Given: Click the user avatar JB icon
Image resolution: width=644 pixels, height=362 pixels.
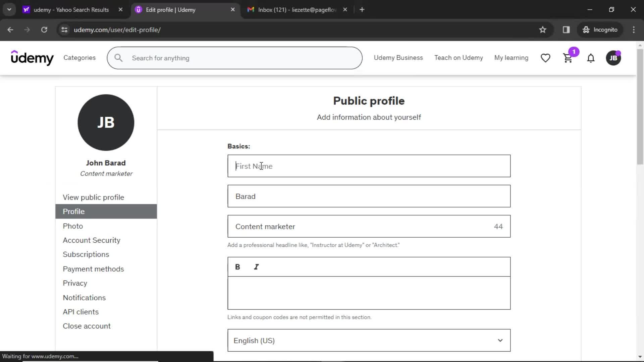Looking at the screenshot, I should pos(614,58).
